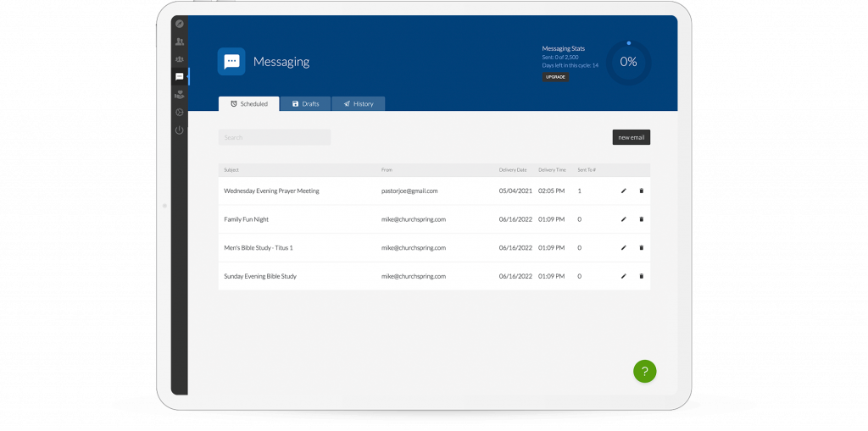Open the giving hand-heart icon in sidebar
Viewport: 868px width, 431px height.
[180, 95]
